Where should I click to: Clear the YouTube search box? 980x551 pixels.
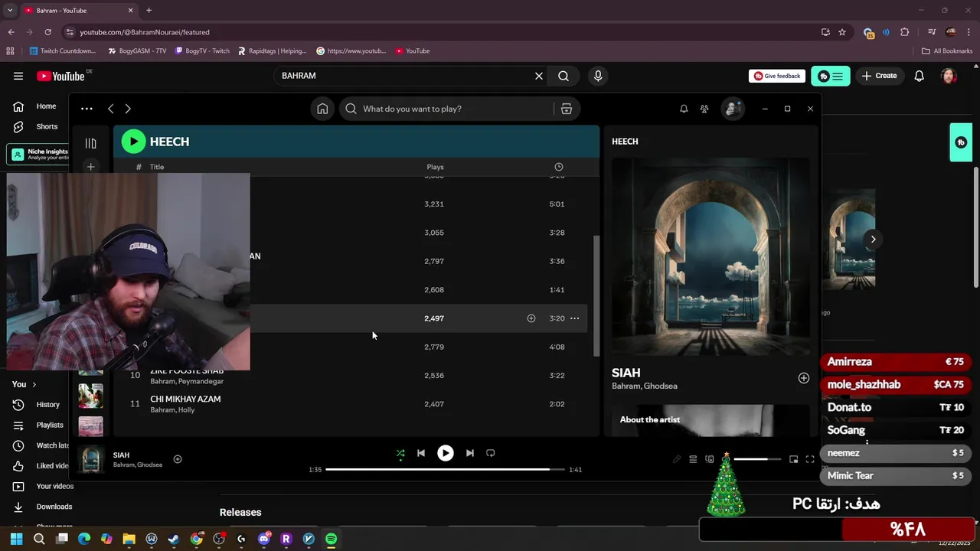539,76
